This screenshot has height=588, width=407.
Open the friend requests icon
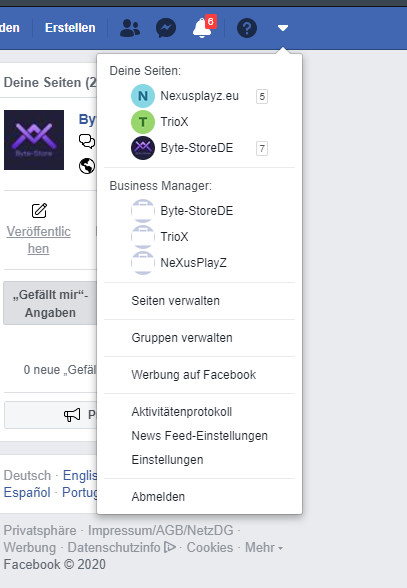point(130,28)
